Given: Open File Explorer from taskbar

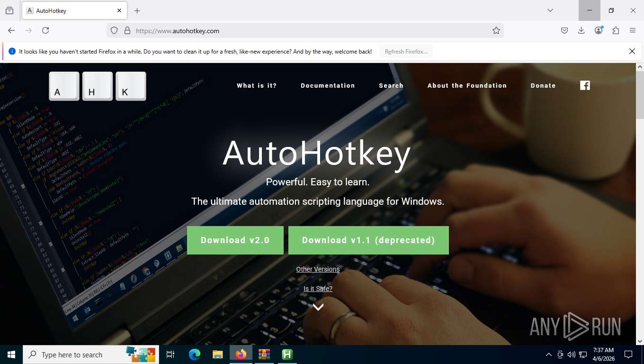Looking at the screenshot, I should 217,355.
